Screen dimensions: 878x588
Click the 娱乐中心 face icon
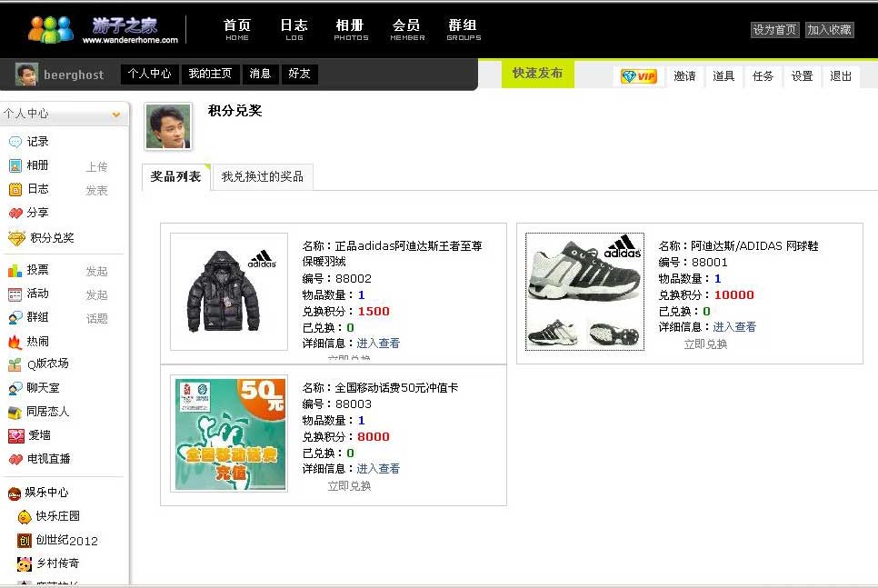15,493
